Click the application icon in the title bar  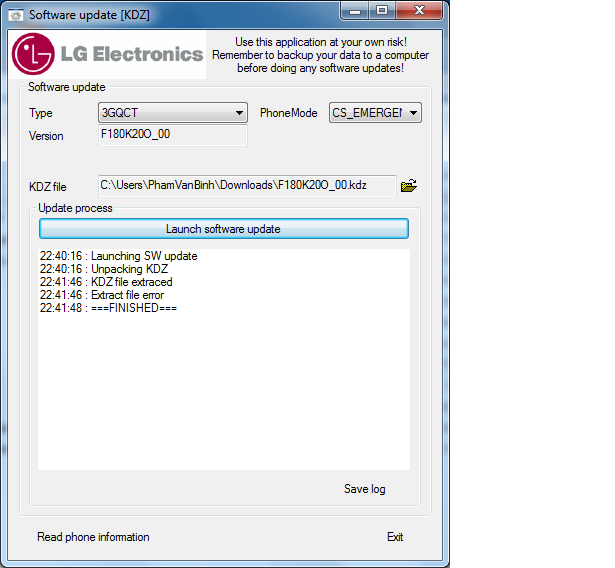(16, 15)
